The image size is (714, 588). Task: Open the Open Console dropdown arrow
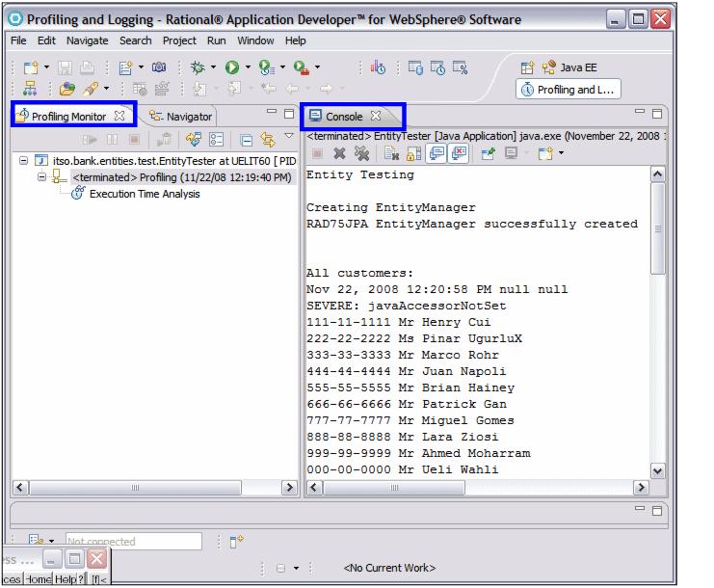(561, 152)
